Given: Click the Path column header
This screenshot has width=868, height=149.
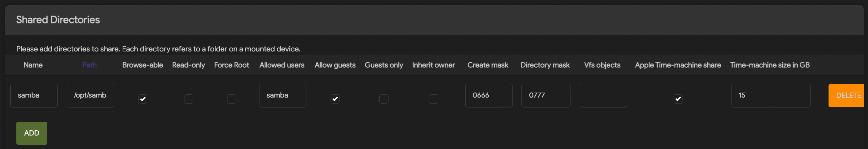Looking at the screenshot, I should click(x=90, y=65).
